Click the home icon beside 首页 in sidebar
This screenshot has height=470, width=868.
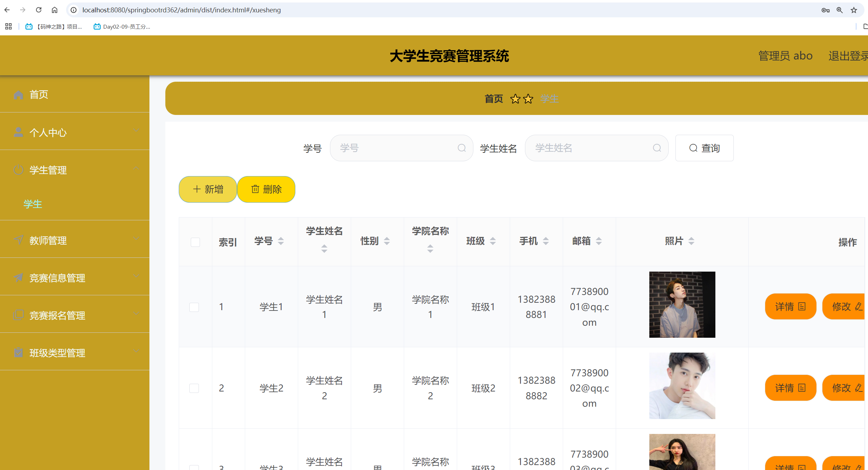coord(18,95)
